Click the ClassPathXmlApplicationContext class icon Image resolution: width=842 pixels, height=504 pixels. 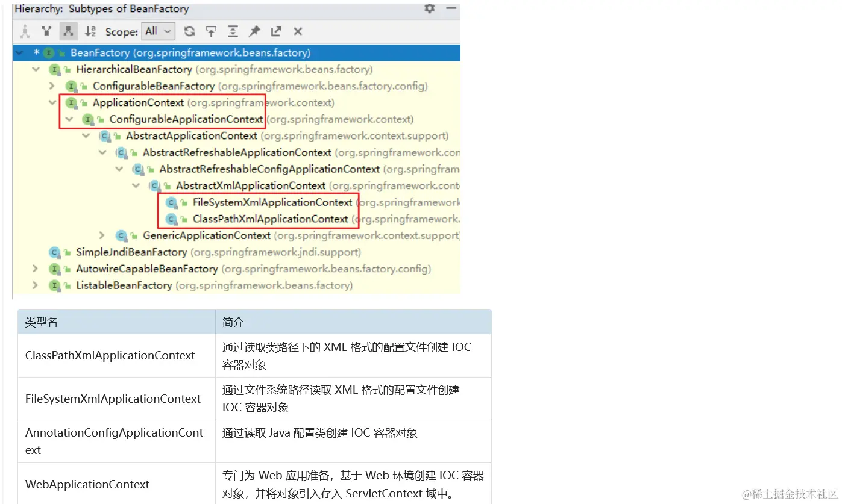[x=171, y=219]
